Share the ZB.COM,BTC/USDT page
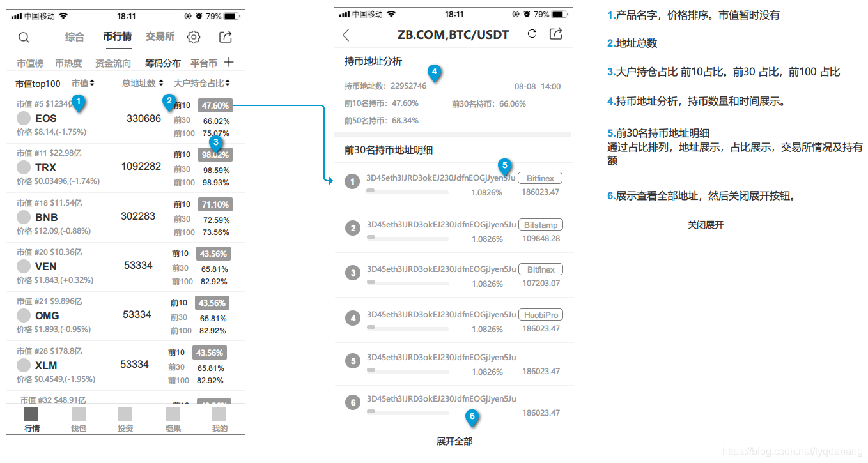 pos(556,34)
